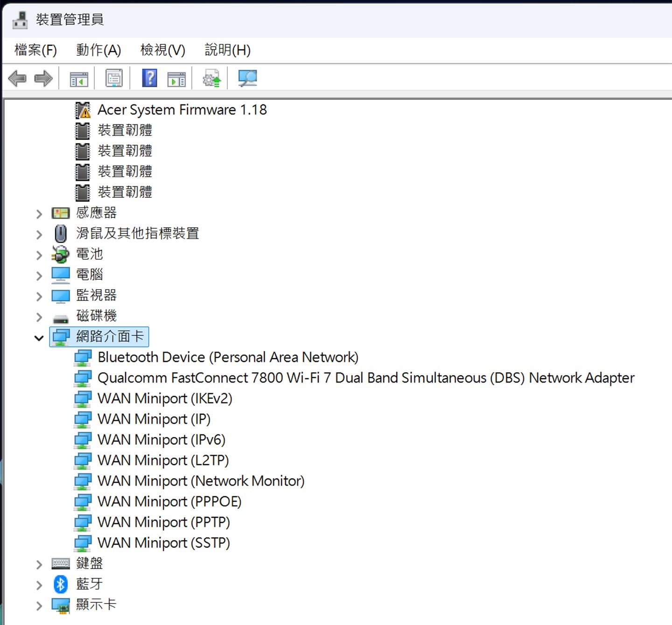Select WAN Miniport (SSTP)
The height and width of the screenshot is (625, 672).
click(164, 543)
